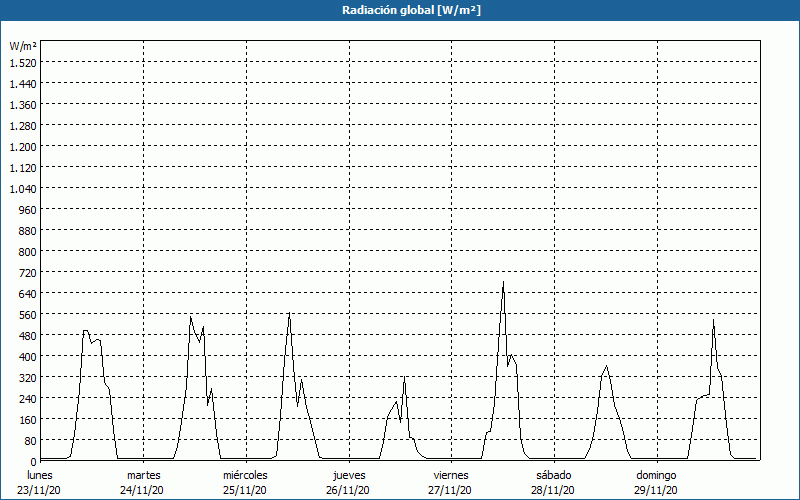Click the 80 y-axis value
Viewport: 800px width, 500px height.
pos(31,441)
